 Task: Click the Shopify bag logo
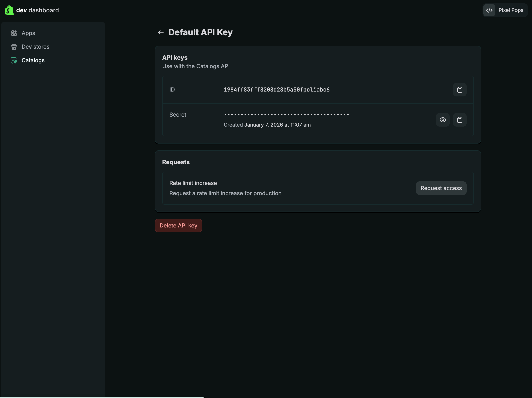(9, 10)
